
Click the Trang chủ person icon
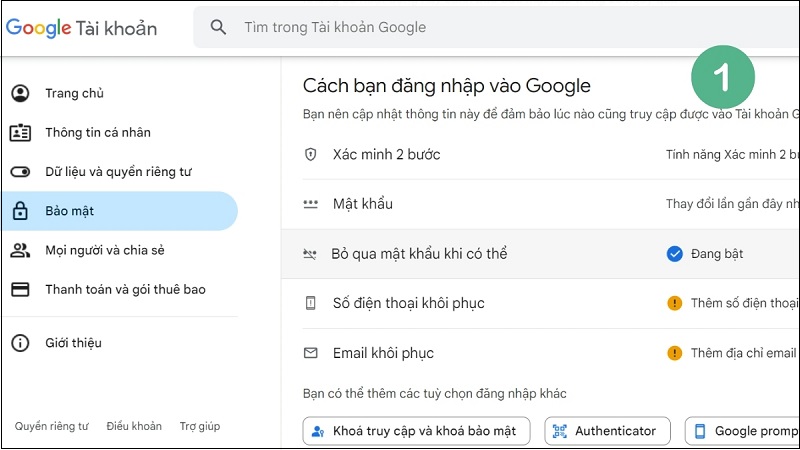point(20,94)
